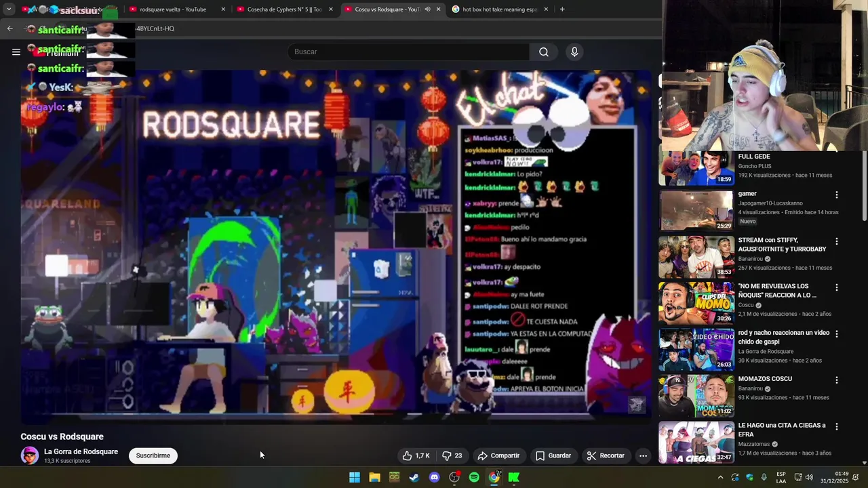Image resolution: width=868 pixels, height=488 pixels.
Task: Open options menu for NO ME REVUELVAS video
Action: 836,287
